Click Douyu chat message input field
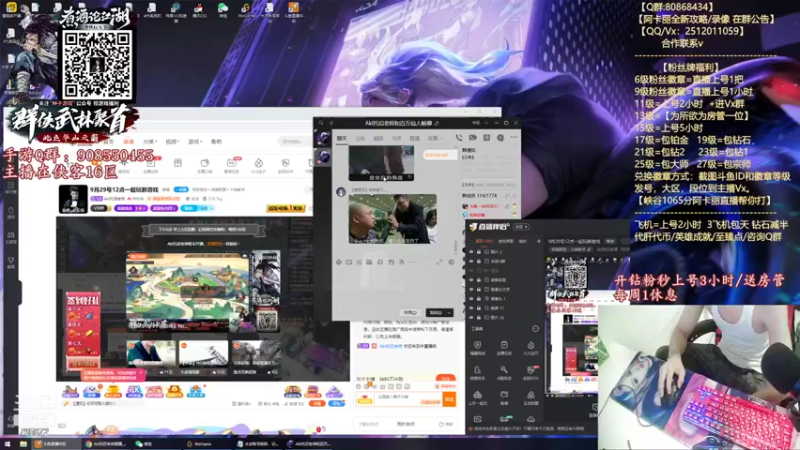This screenshot has width=800, height=450. click(408, 399)
